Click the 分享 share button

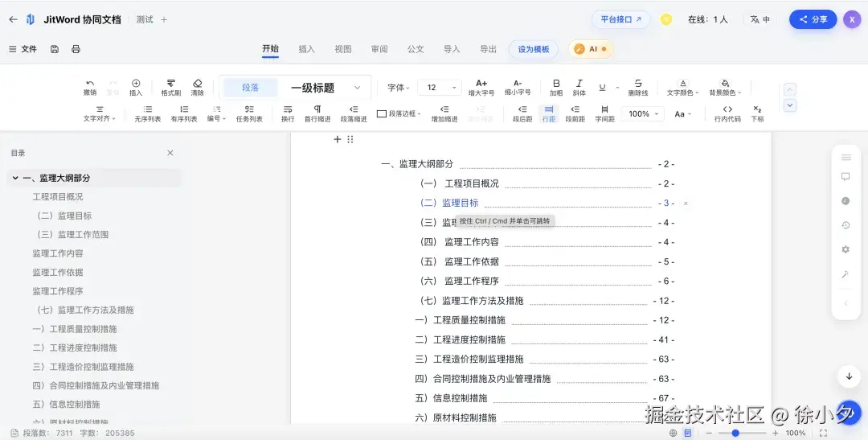(813, 19)
